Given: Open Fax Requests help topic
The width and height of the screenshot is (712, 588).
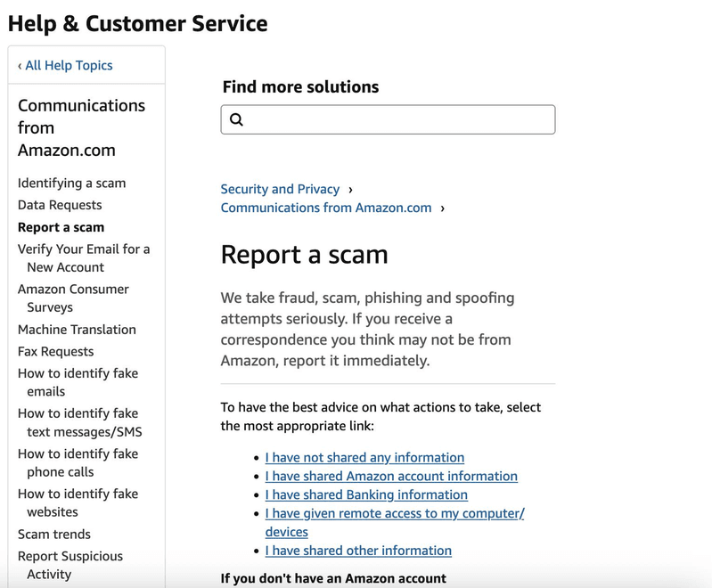Looking at the screenshot, I should point(55,351).
